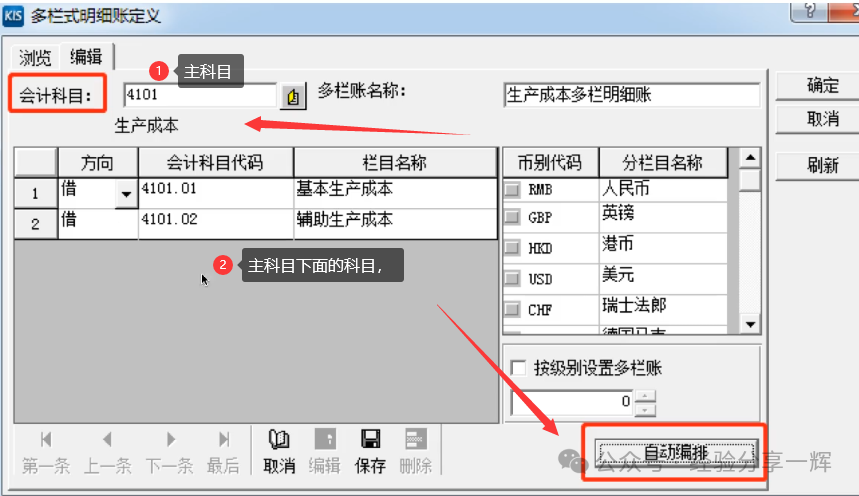Click the 会计科目代码 column header
This screenshot has width=859, height=496.
(x=216, y=163)
